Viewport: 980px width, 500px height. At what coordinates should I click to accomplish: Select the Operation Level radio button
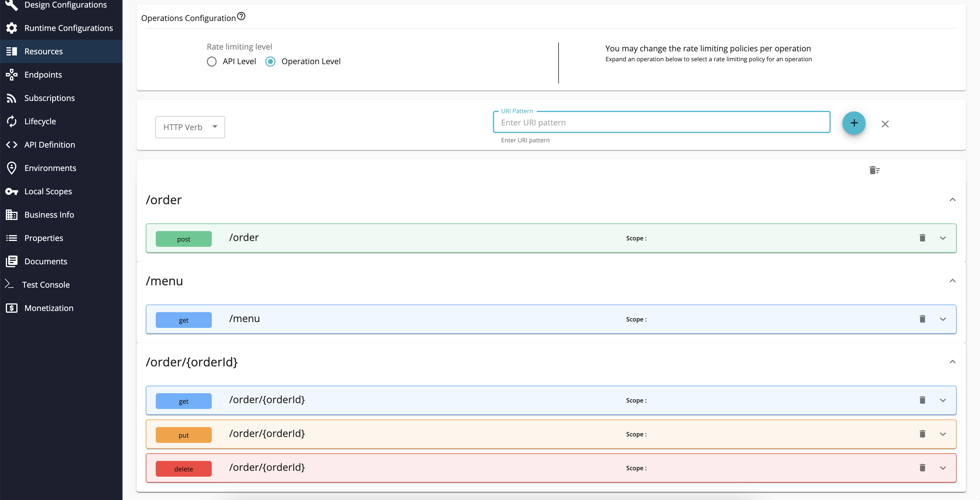tap(270, 61)
